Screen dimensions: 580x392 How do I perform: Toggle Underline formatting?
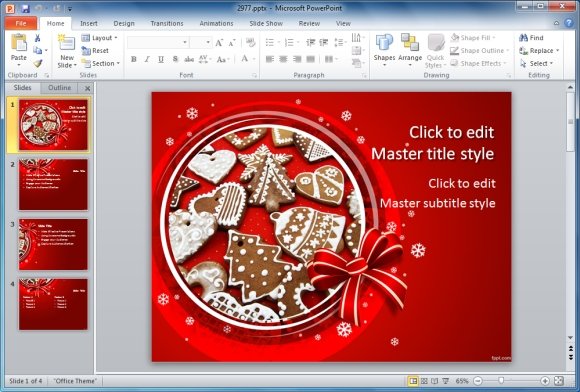coord(161,59)
